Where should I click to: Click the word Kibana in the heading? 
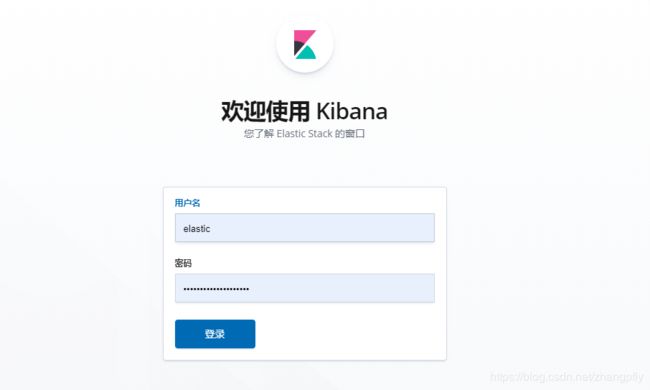pyautogui.click(x=352, y=111)
